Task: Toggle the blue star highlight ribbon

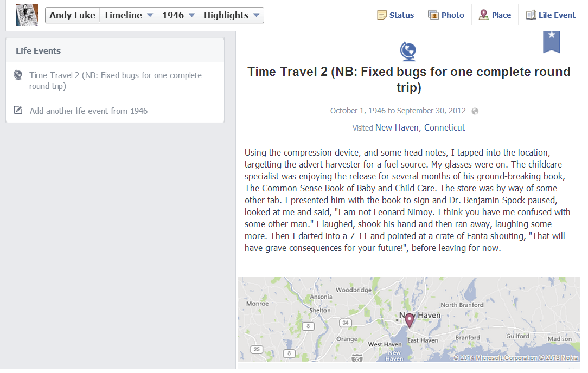Action: pos(551,41)
